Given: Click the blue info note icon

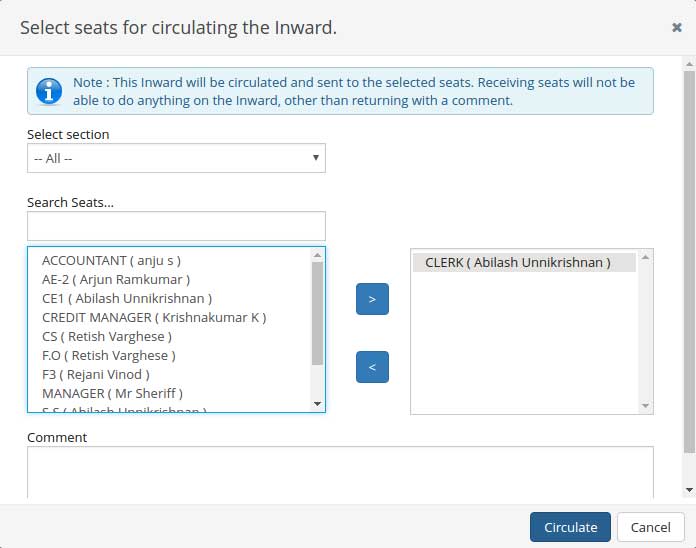Looking at the screenshot, I should (x=49, y=91).
